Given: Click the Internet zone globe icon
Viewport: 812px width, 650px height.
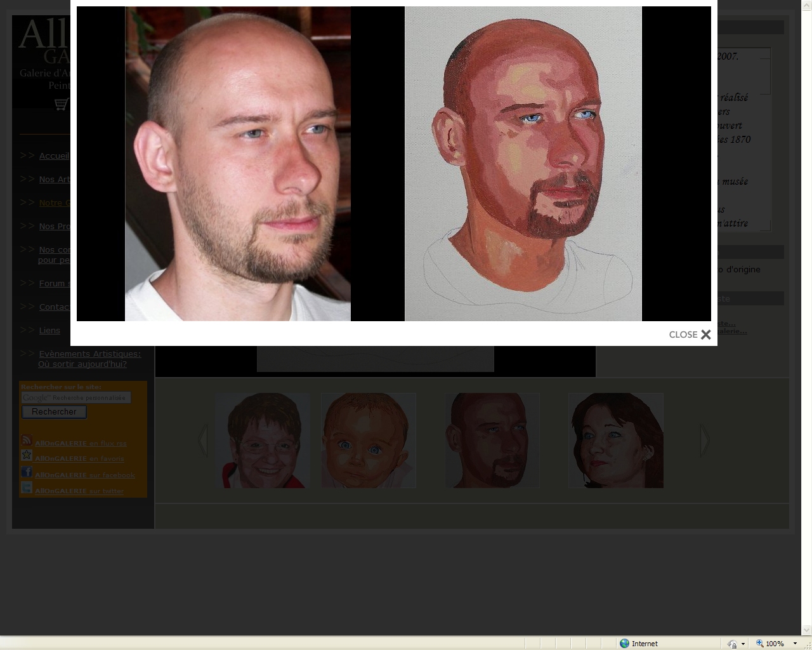Looking at the screenshot, I should coord(625,643).
